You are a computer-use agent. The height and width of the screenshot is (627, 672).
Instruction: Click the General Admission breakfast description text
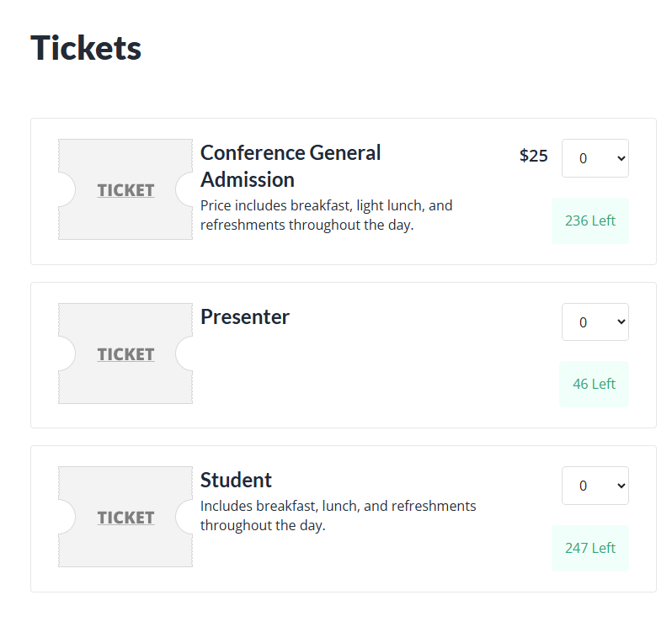[x=326, y=215]
